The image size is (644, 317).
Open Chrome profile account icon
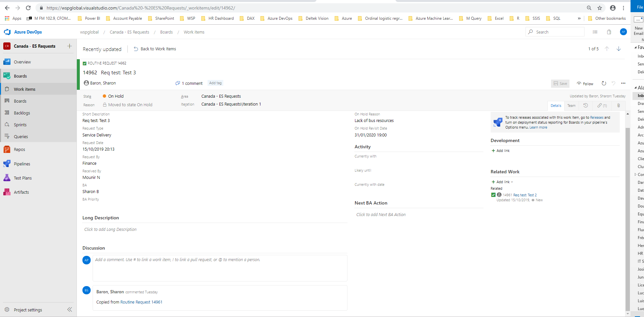613,8
